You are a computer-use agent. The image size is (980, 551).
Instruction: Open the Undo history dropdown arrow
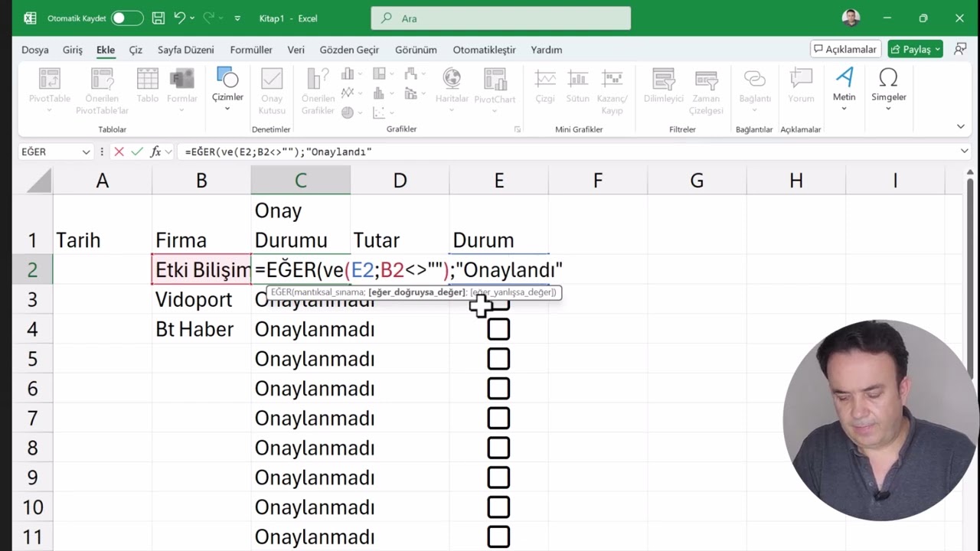(191, 18)
